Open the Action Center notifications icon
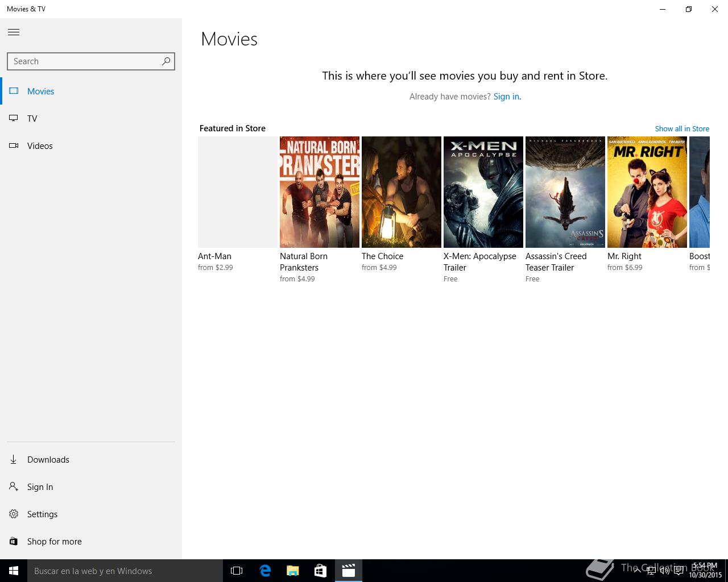 tap(679, 571)
